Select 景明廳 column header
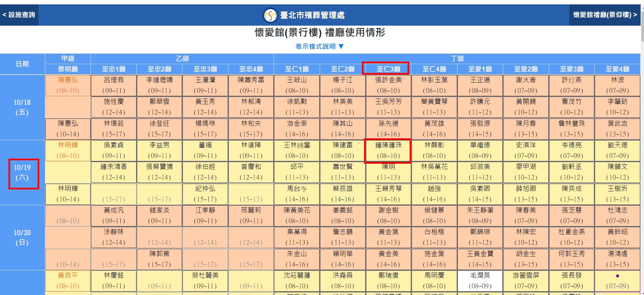This screenshot has height=295, width=644. [68, 69]
